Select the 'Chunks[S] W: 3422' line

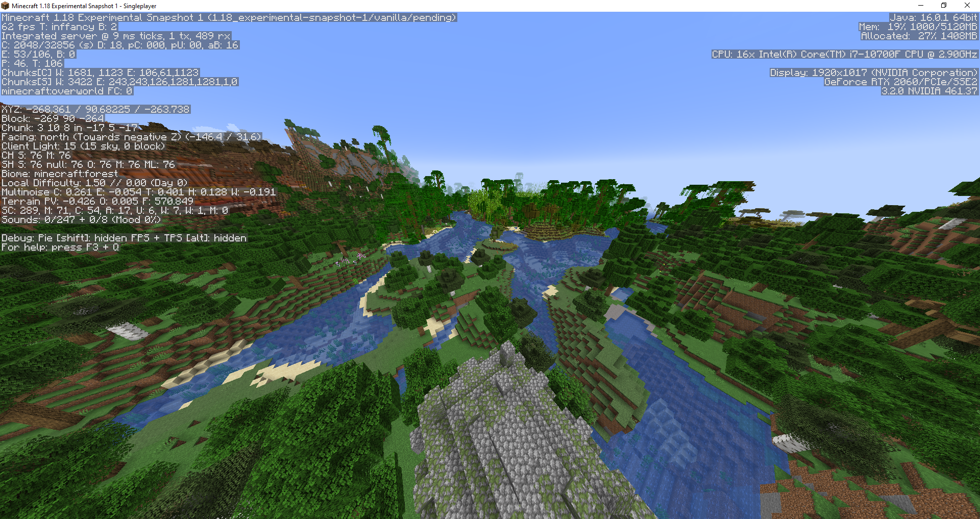click(119, 82)
